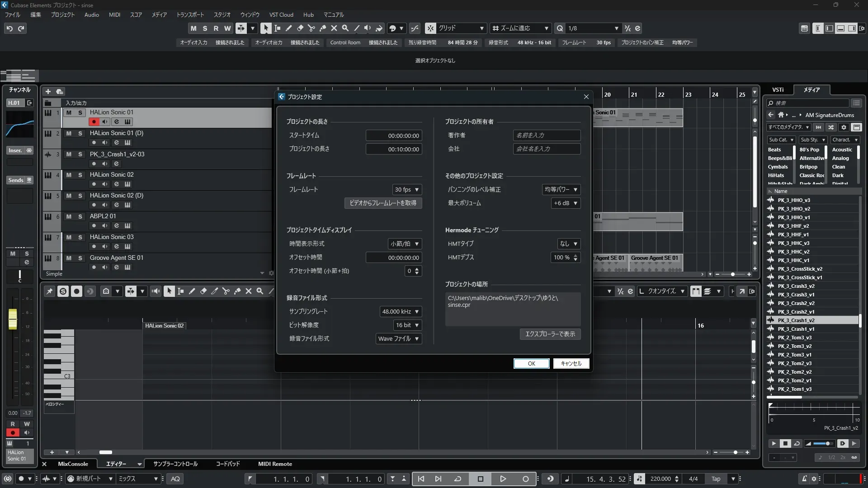Click the Undo arrow icon

9,28
